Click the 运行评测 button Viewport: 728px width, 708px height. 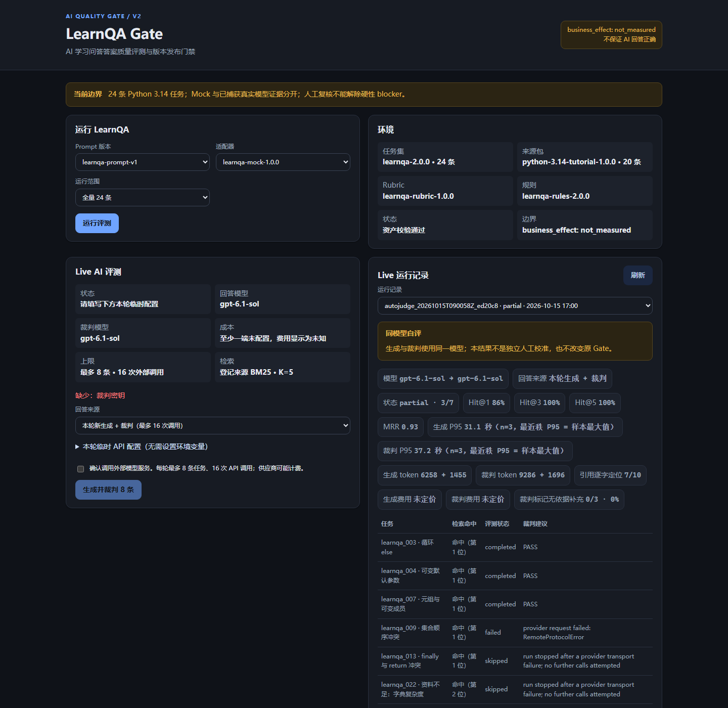97,223
